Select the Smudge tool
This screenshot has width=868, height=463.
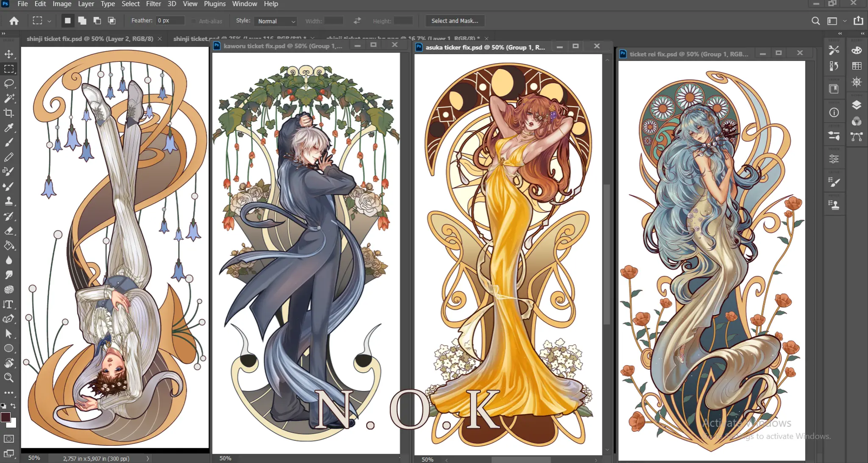point(9,275)
